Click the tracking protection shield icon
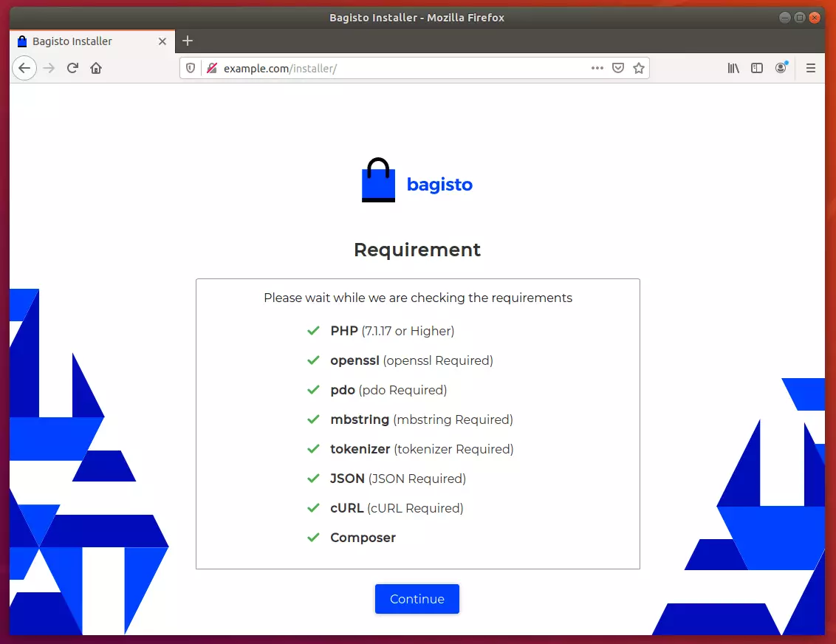Image resolution: width=836 pixels, height=644 pixels. coord(191,68)
